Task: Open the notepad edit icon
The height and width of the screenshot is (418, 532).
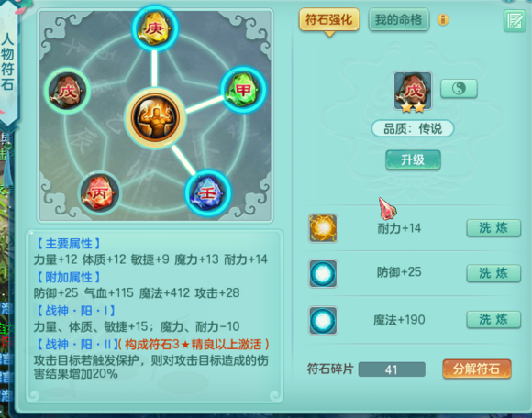Action: tap(515, 21)
